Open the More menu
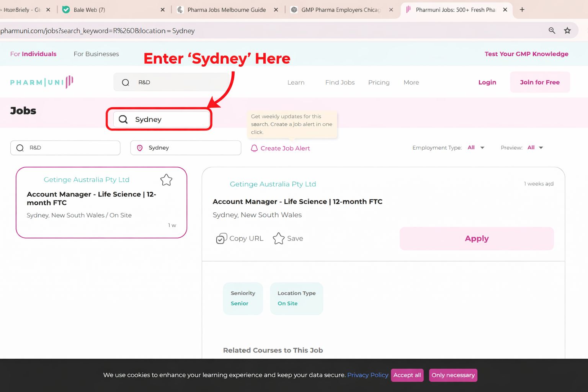Image resolution: width=588 pixels, height=392 pixels. pos(411,82)
